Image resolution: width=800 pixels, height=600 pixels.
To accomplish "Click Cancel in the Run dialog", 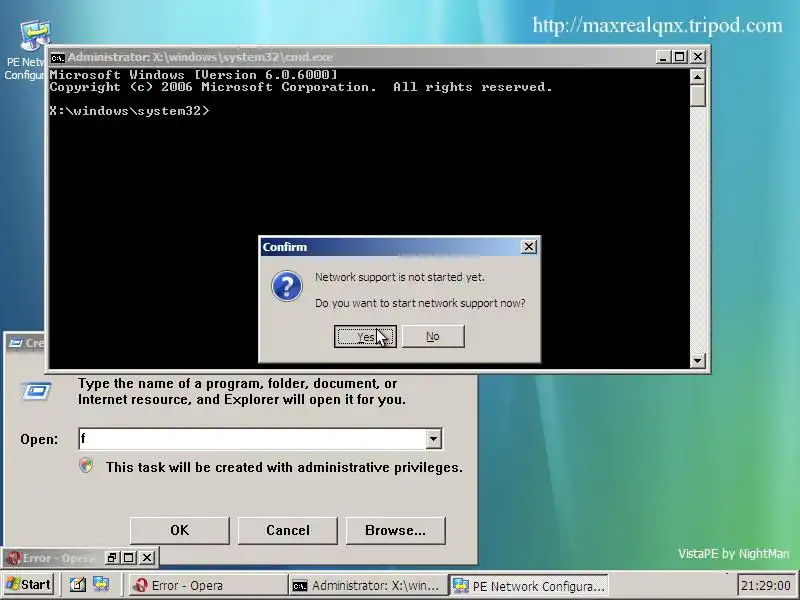I will tap(288, 531).
